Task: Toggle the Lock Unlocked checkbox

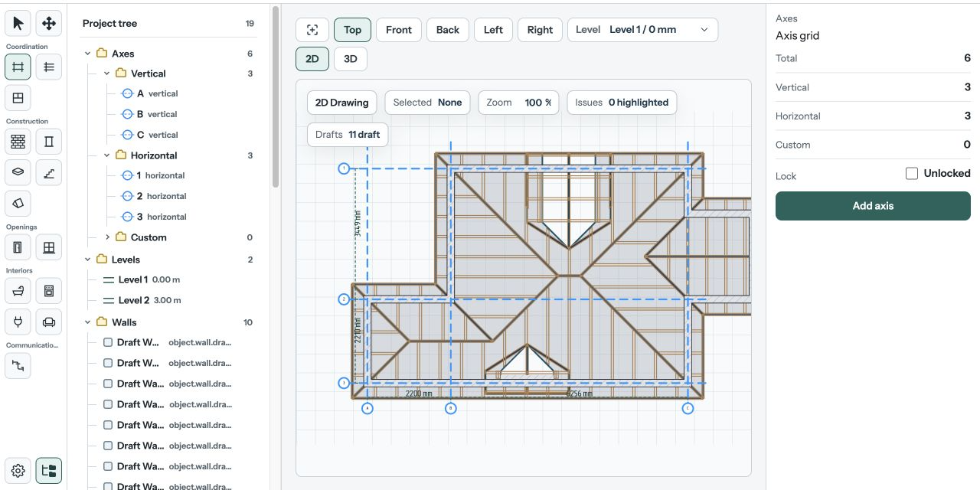Action: click(x=911, y=174)
